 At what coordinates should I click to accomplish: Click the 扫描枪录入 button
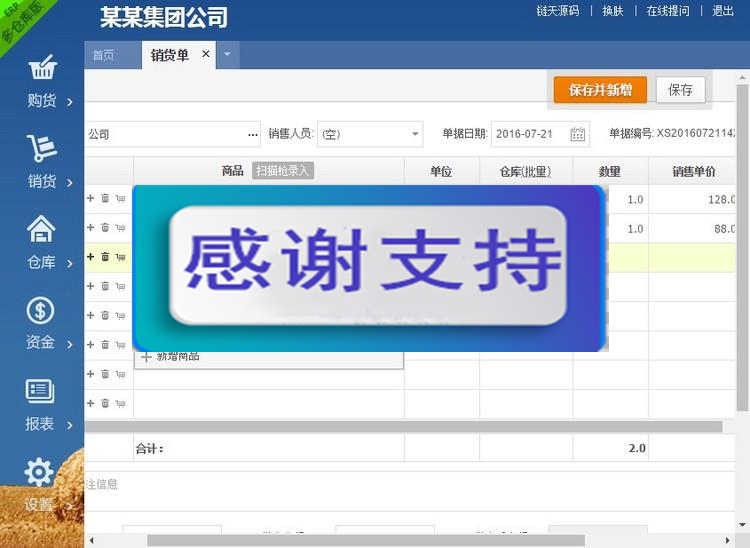tap(283, 171)
